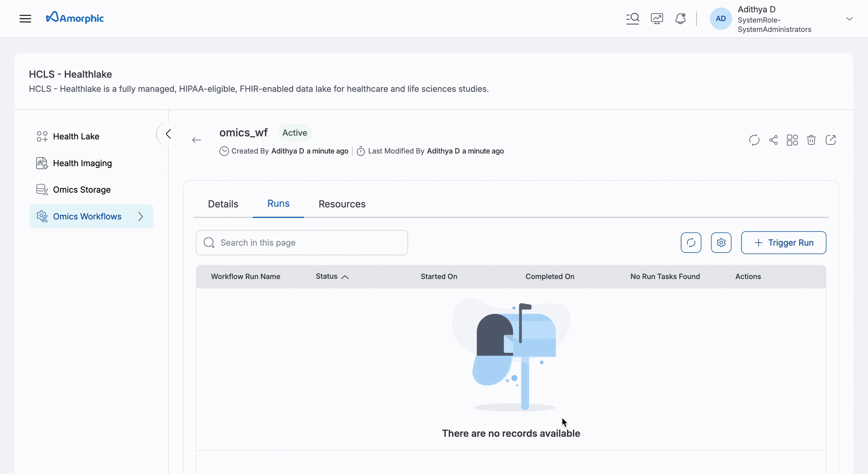This screenshot has height=475, width=868.
Task: Click the Search in this page field
Action: click(302, 242)
